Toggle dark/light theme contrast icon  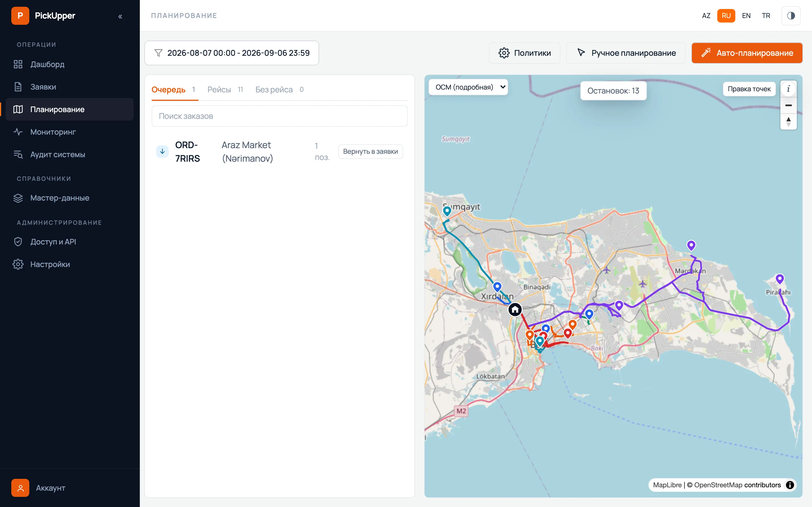tap(791, 16)
